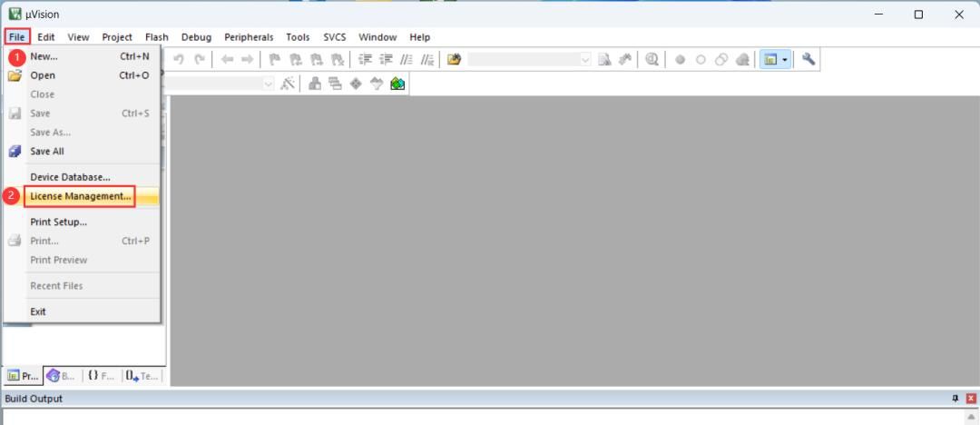Open the Configuration wrench icon
This screenshot has width=980, height=425.
[x=808, y=59]
